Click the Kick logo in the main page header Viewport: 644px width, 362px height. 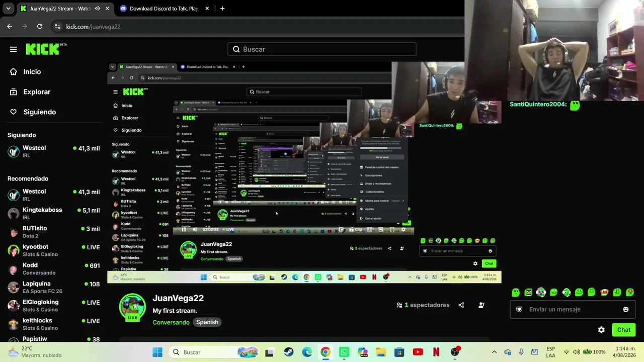click(x=46, y=49)
